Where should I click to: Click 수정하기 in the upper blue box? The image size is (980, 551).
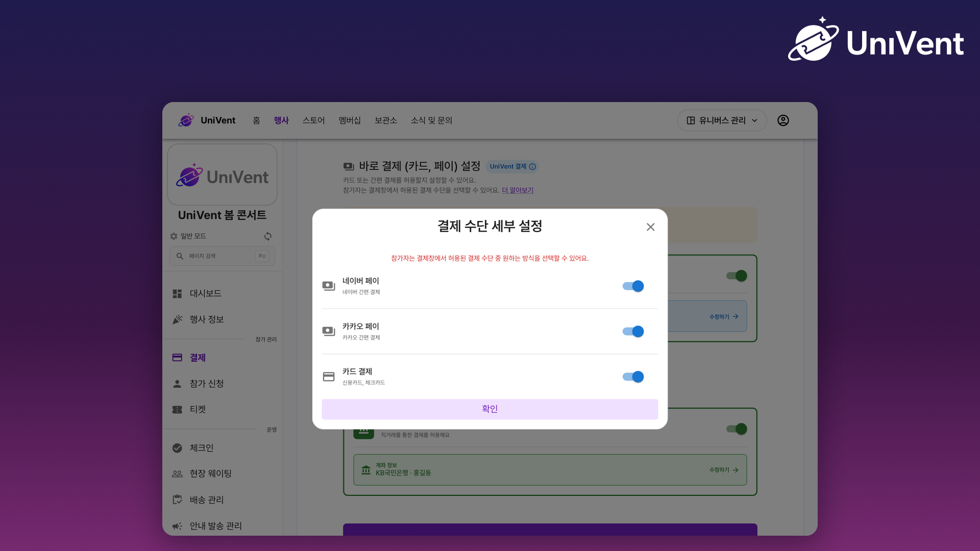point(723,317)
